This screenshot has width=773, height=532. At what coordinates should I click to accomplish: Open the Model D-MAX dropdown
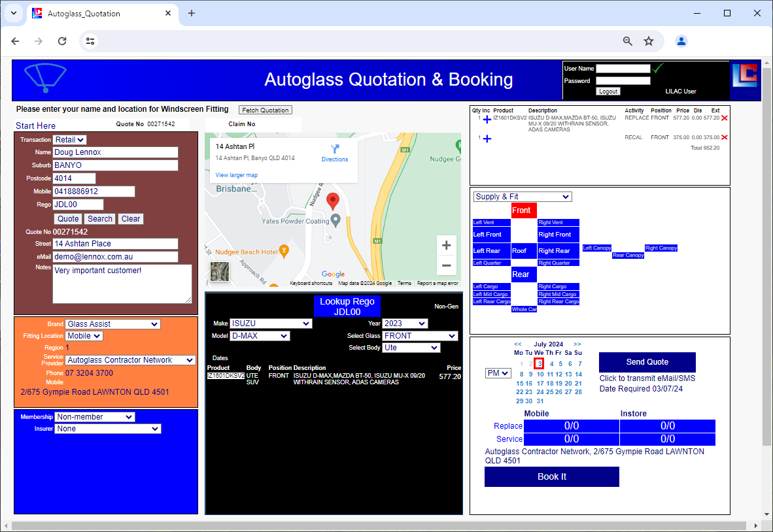click(260, 336)
